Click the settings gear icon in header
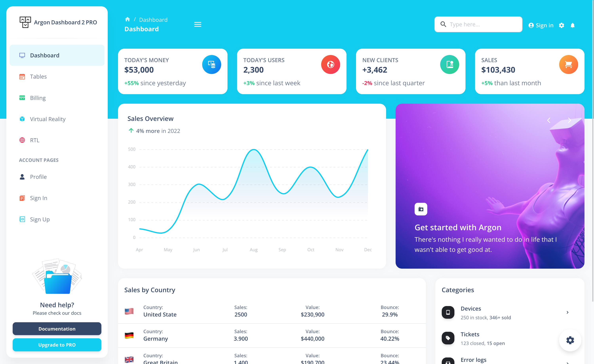Viewport: 594px width, 364px height. coord(562,25)
